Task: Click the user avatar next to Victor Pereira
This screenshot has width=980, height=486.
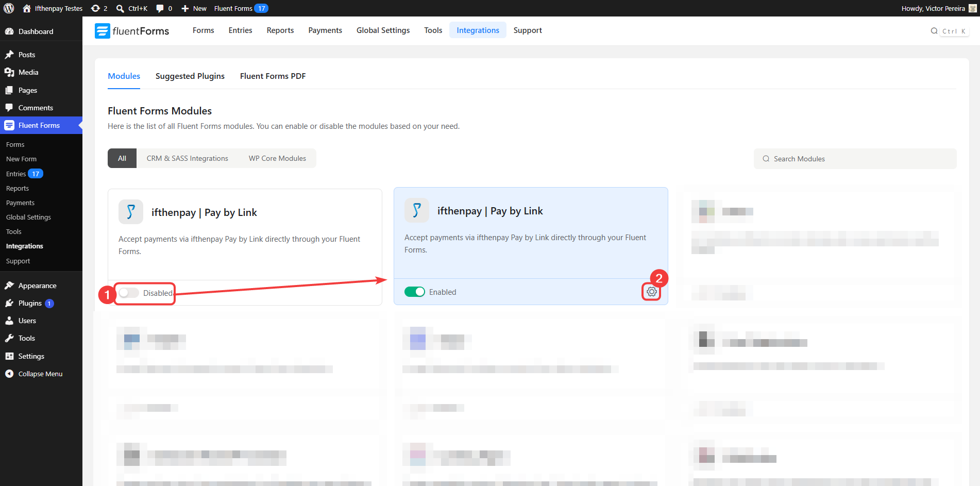Action: coord(973,8)
